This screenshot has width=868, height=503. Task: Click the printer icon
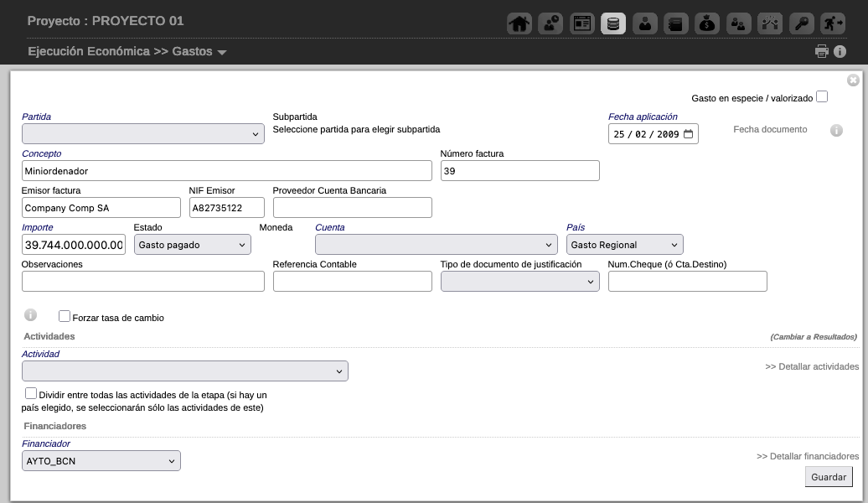822,52
